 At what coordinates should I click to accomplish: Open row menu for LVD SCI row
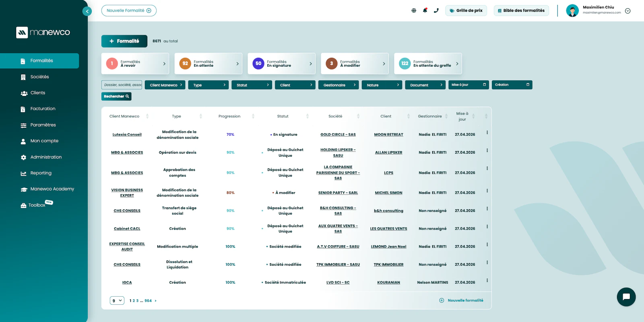click(487, 280)
